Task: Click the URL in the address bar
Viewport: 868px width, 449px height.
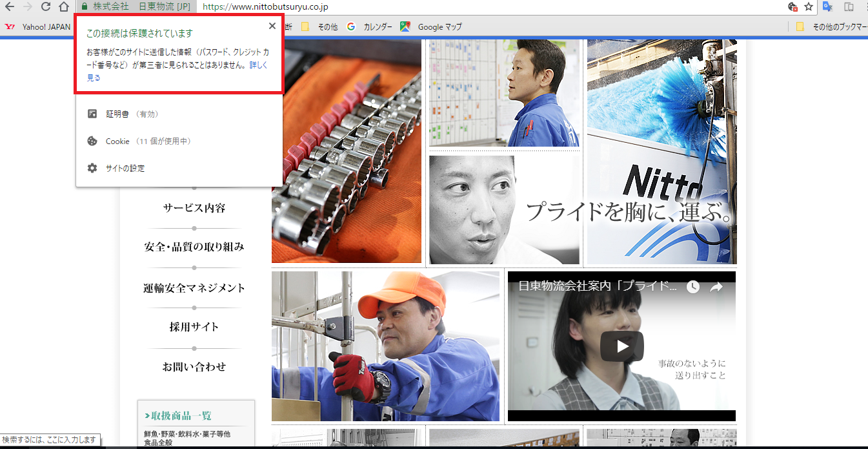Action: (x=266, y=6)
